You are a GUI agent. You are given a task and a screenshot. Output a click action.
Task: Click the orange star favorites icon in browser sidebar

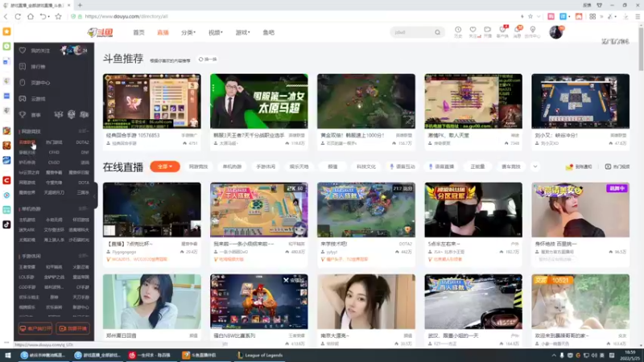(6, 31)
